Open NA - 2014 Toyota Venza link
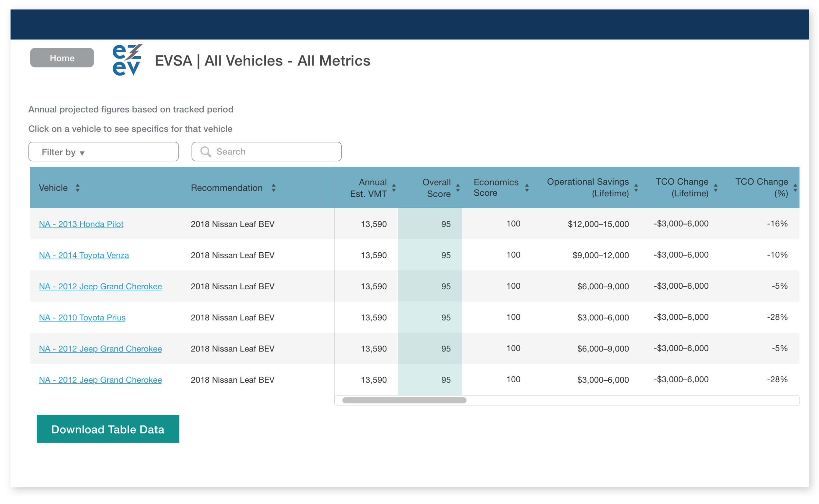The image size is (819, 504). pyautogui.click(x=84, y=255)
